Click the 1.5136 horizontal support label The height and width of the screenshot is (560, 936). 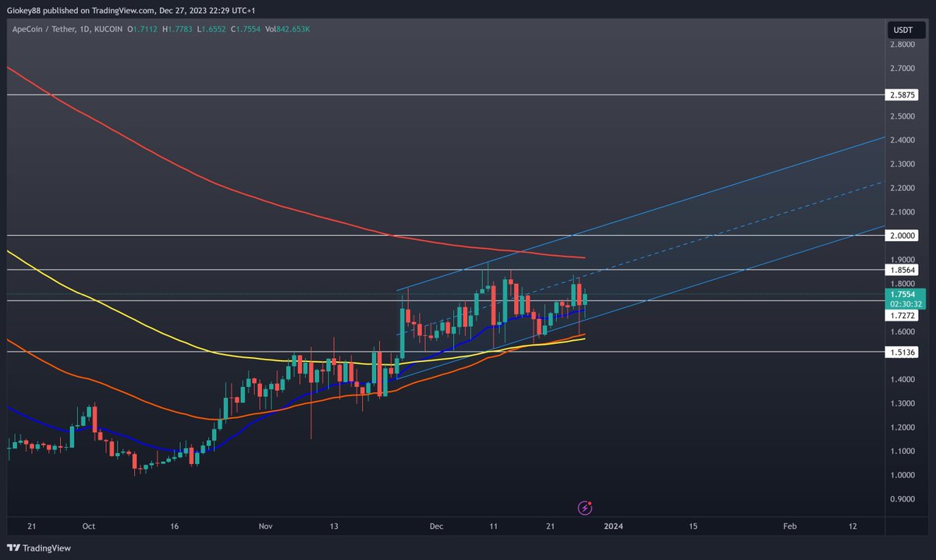[x=902, y=353]
